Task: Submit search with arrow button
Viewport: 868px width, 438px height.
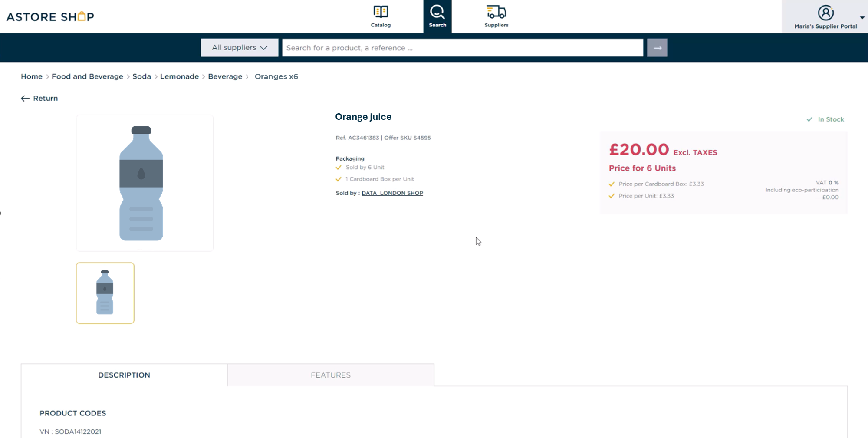Action: 657,48
